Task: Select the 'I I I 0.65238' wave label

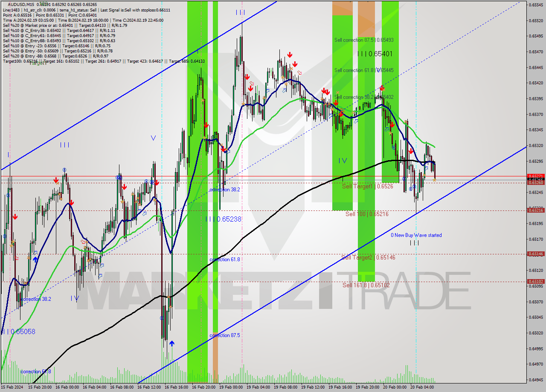Action: click(224, 219)
